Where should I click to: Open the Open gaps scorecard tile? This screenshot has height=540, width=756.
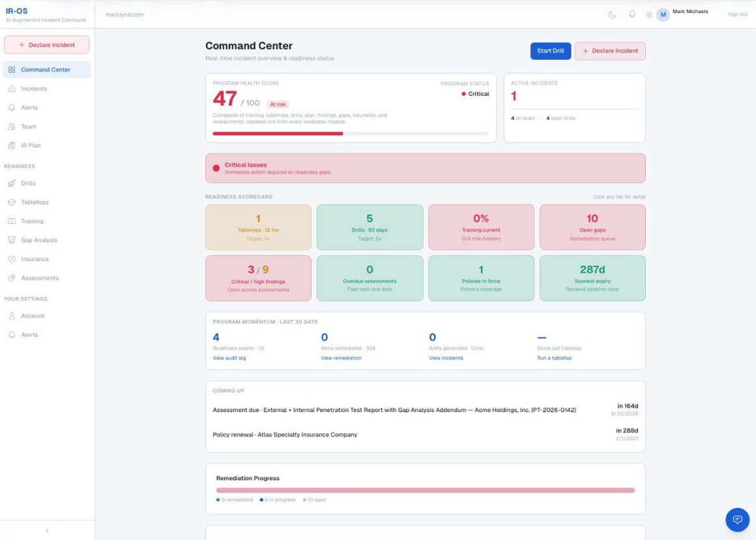(x=592, y=227)
